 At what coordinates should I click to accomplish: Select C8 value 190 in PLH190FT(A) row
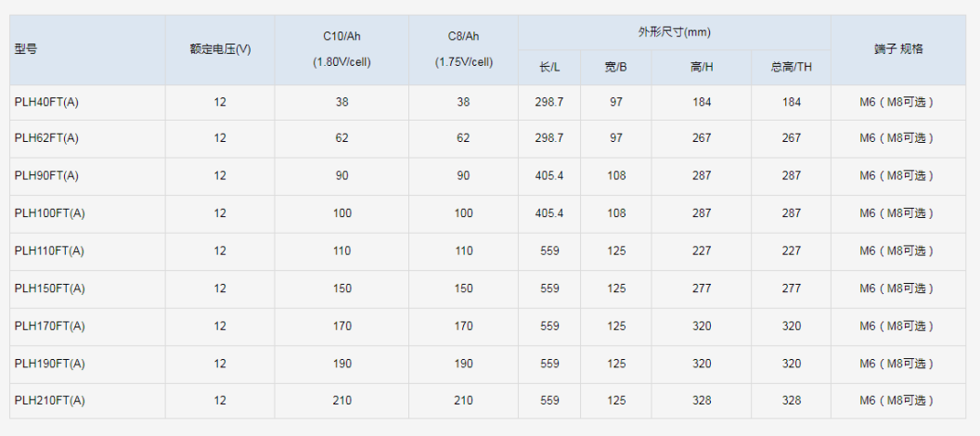(463, 364)
